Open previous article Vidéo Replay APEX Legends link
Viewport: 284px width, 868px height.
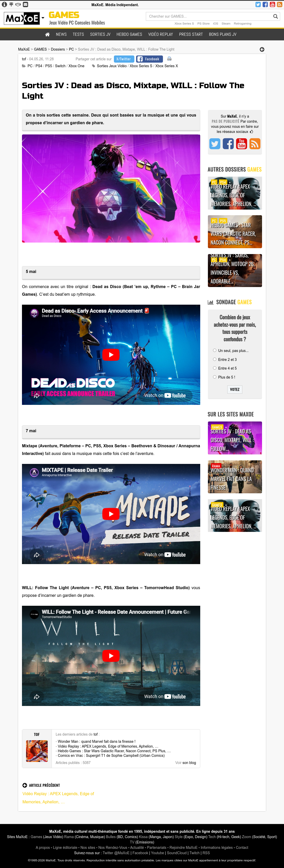click(x=58, y=797)
